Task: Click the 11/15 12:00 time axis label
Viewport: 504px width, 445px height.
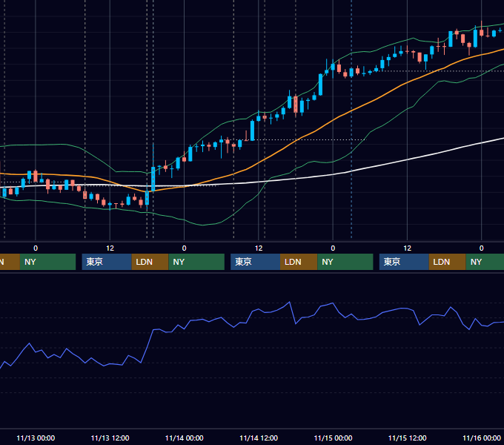Action: point(407,438)
